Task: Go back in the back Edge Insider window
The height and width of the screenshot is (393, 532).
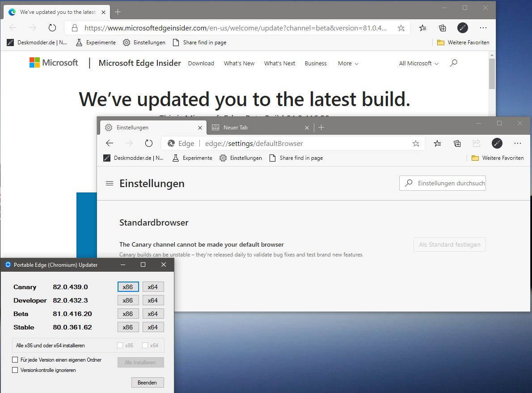Action: point(13,28)
